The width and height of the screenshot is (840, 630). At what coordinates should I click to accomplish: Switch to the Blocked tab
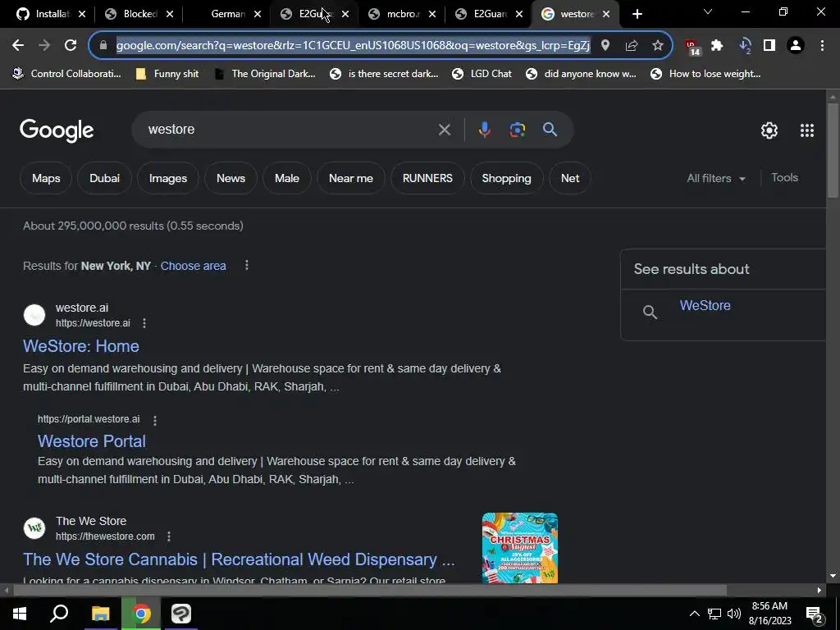[x=137, y=14]
